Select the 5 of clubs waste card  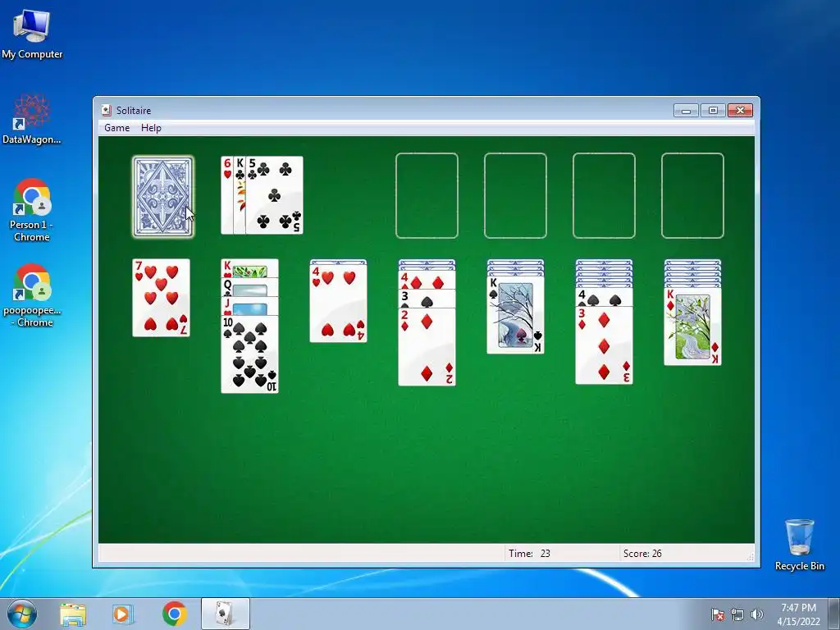pyautogui.click(x=274, y=195)
